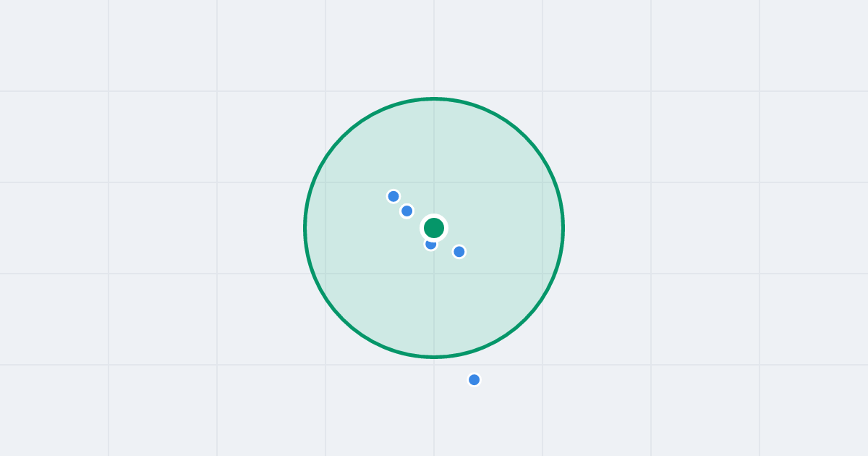This screenshot has height=456, width=868.
Task: Click the large green center marker
Action: coord(434,228)
